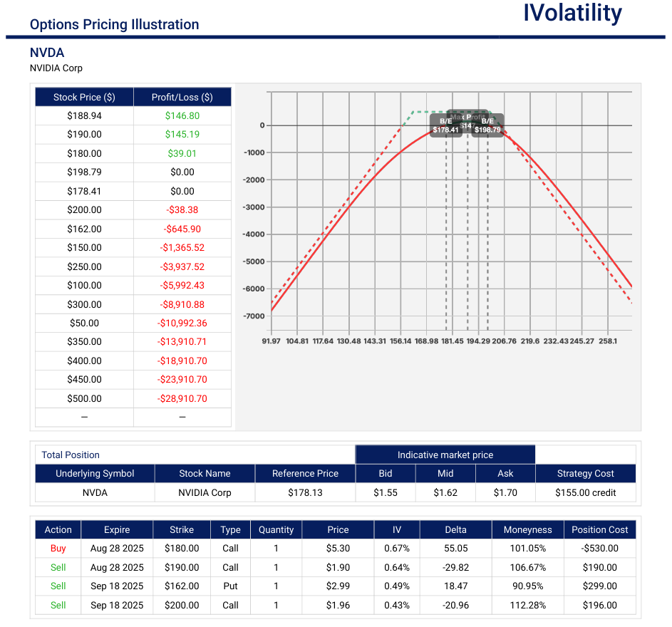Select the $300.00 stock price cell
The image size is (672, 627).
pyautogui.click(x=84, y=304)
